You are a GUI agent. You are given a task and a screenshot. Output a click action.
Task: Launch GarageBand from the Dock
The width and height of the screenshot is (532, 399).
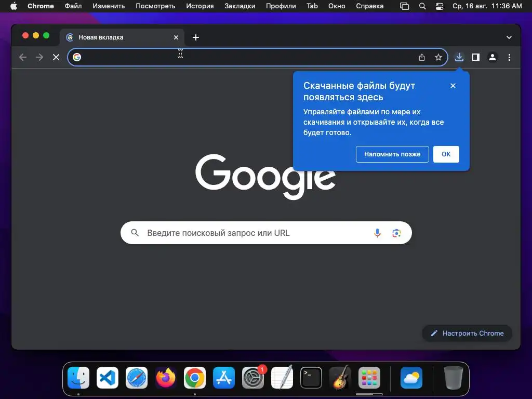coord(340,378)
